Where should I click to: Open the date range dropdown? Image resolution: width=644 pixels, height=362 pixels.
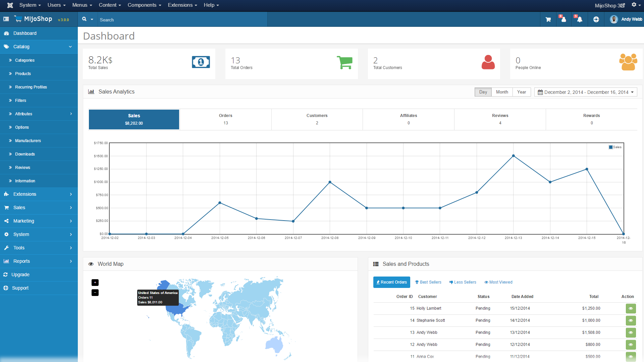[585, 92]
